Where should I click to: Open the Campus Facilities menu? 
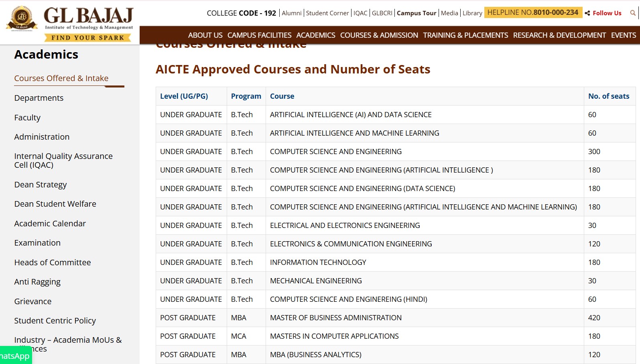pyautogui.click(x=259, y=35)
